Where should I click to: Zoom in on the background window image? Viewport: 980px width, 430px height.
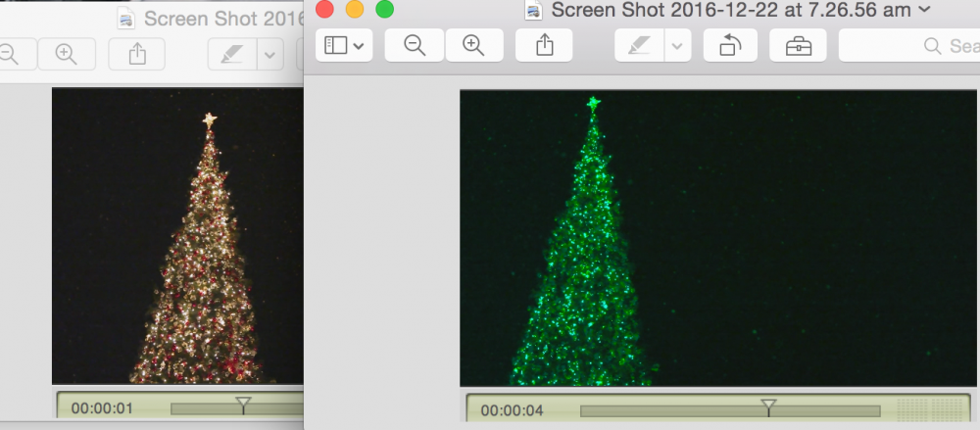click(x=67, y=54)
